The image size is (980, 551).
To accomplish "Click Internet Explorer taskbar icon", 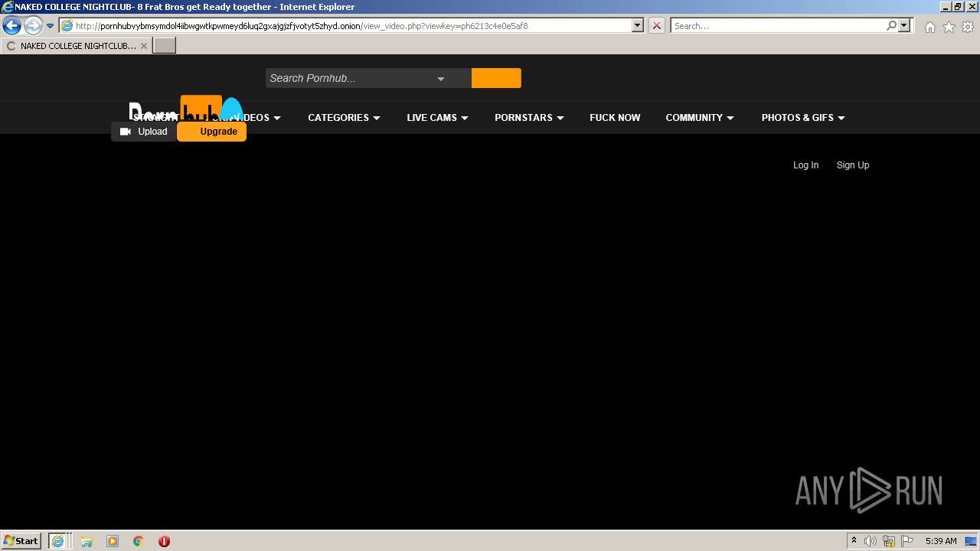I will pyautogui.click(x=58, y=541).
